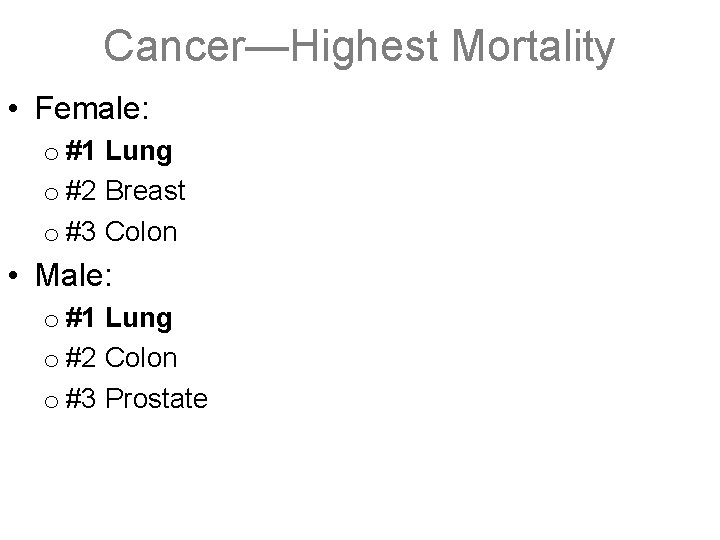Click "#2 Colon" in the Male list
This screenshot has width=720, height=540.
point(121,358)
